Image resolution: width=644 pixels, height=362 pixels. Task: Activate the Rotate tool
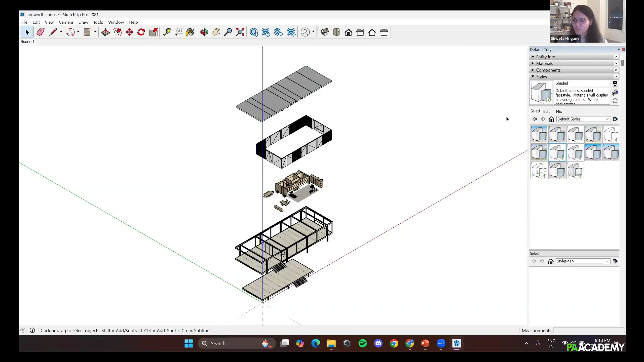[141, 32]
